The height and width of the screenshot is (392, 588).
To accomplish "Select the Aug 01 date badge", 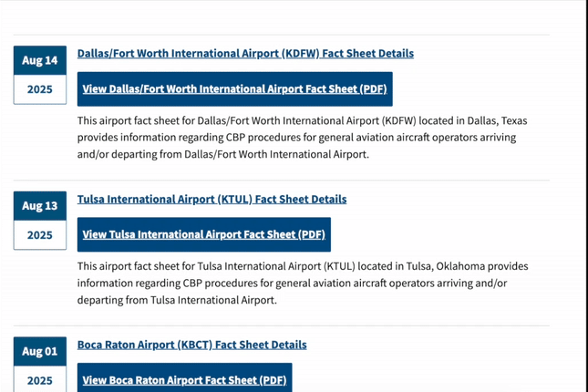I will click(x=40, y=352).
